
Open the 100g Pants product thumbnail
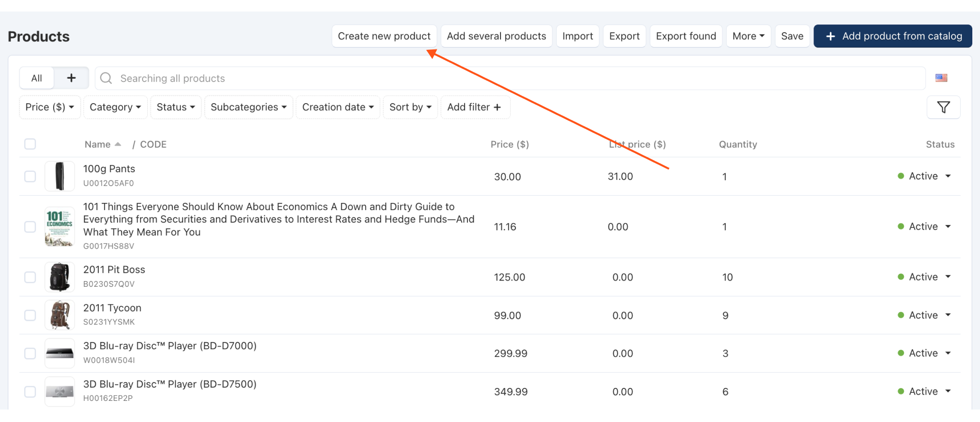pyautogui.click(x=60, y=176)
